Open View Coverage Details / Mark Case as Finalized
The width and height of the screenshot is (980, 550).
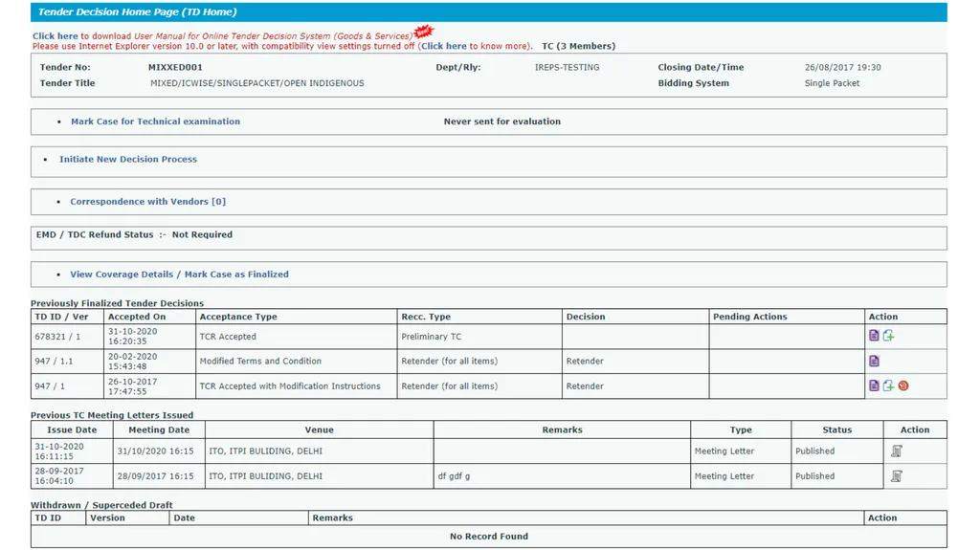(x=179, y=274)
